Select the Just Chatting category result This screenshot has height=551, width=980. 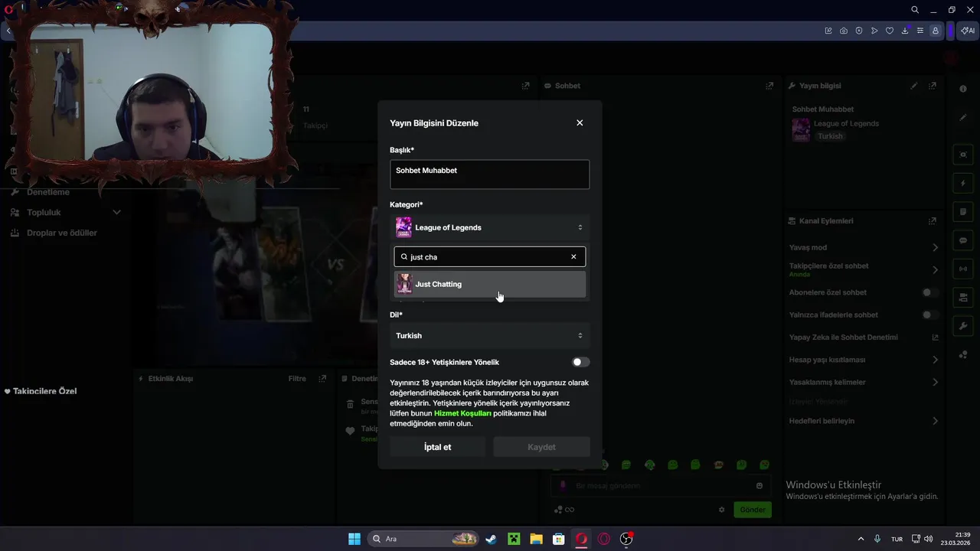490,284
